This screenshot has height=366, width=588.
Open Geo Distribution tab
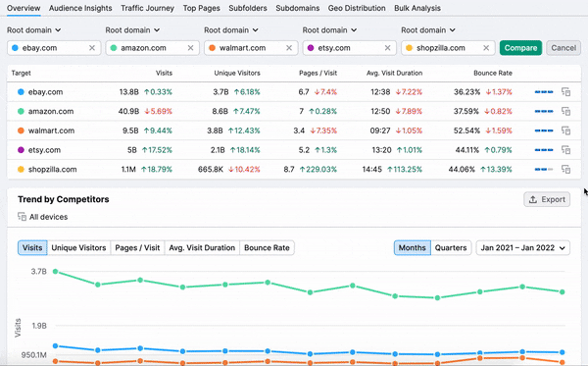pos(357,8)
